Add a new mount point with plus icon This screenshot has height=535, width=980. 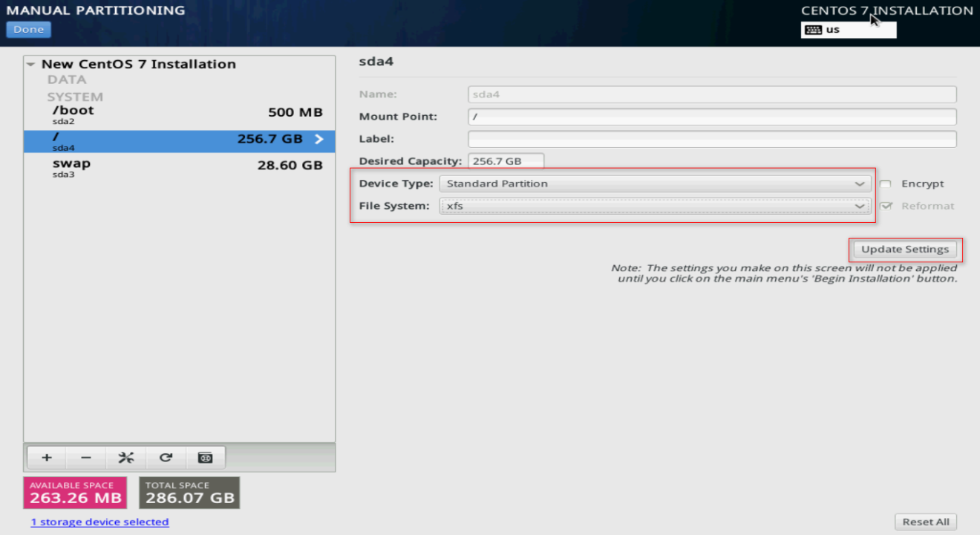pos(46,458)
